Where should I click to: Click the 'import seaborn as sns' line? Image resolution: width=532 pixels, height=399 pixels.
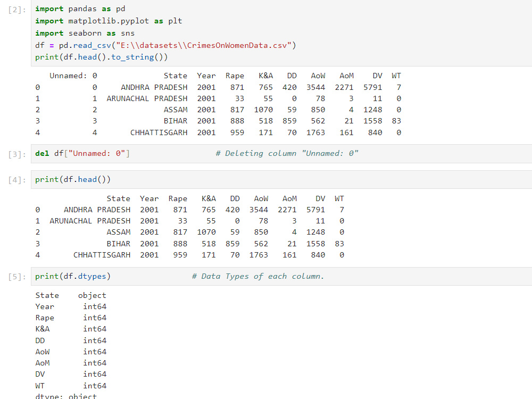coord(85,33)
